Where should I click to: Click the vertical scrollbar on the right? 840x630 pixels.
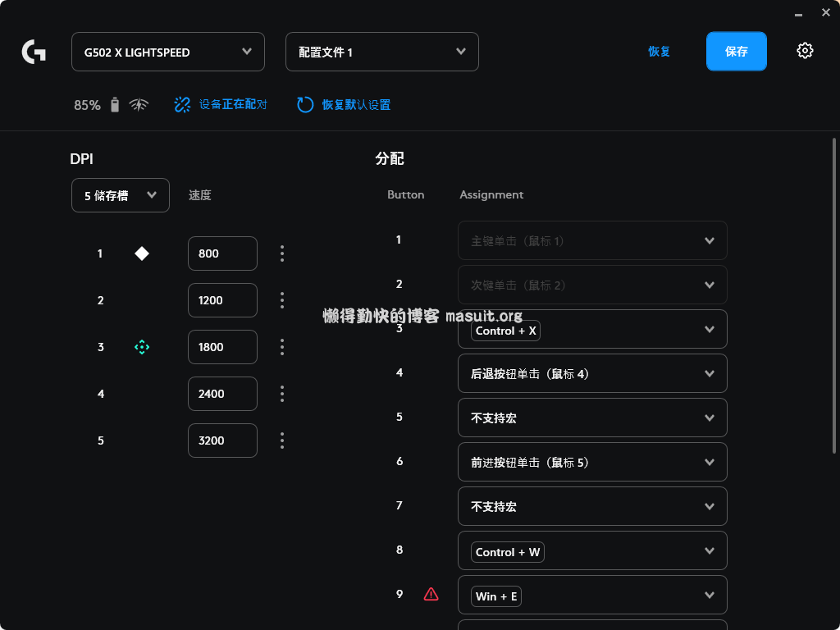pyautogui.click(x=834, y=295)
